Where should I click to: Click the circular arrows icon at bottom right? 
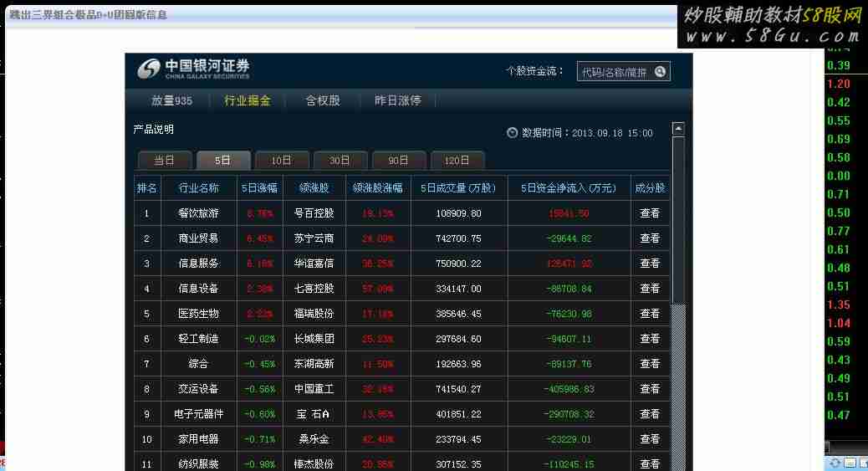tap(835, 463)
